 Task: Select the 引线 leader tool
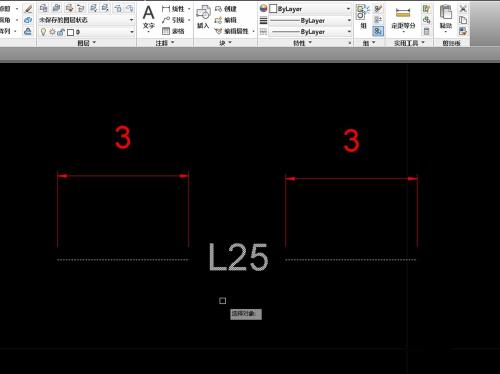[x=173, y=20]
